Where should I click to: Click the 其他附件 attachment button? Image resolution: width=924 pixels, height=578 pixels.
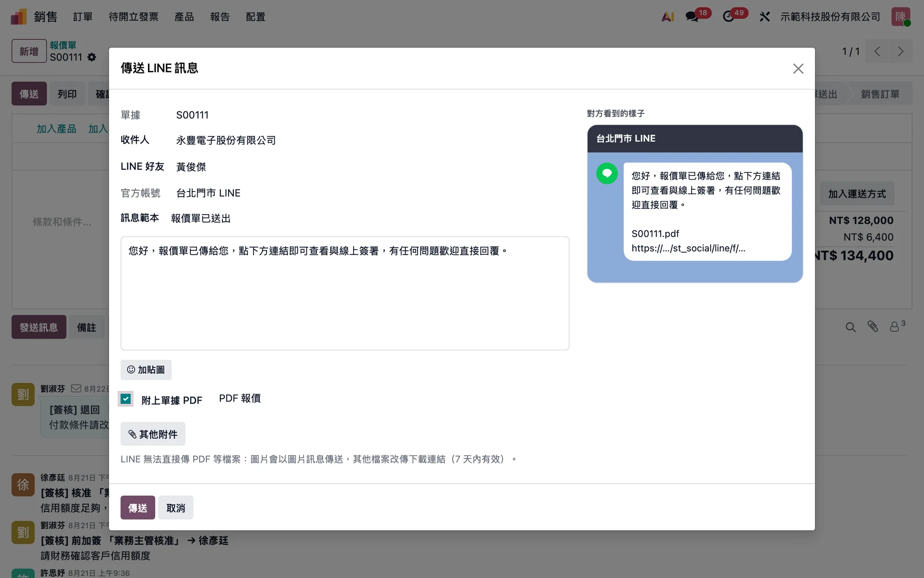tap(153, 434)
